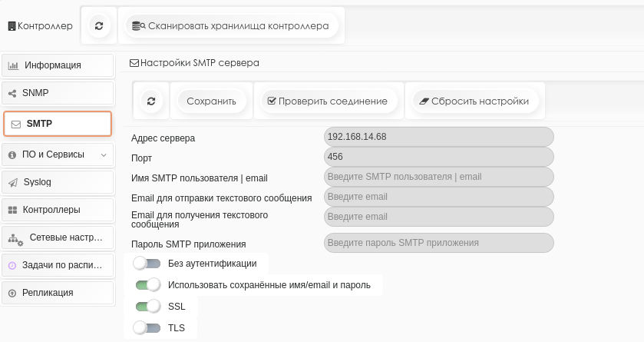Click Проверить соединение button
The width and height of the screenshot is (644, 342).
(329, 101)
